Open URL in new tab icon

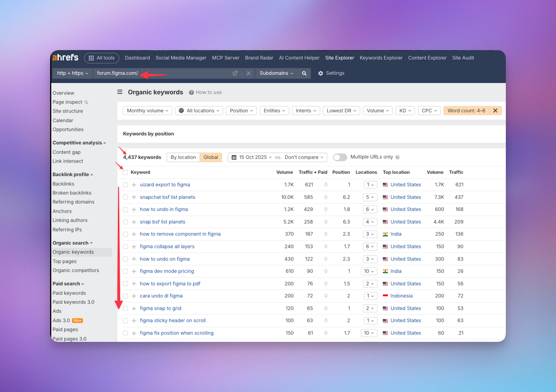235,73
